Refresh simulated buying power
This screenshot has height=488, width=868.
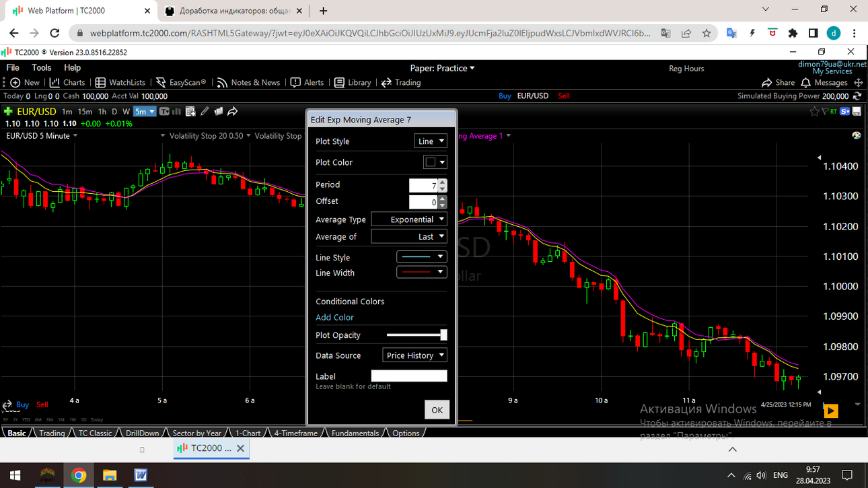(857, 96)
